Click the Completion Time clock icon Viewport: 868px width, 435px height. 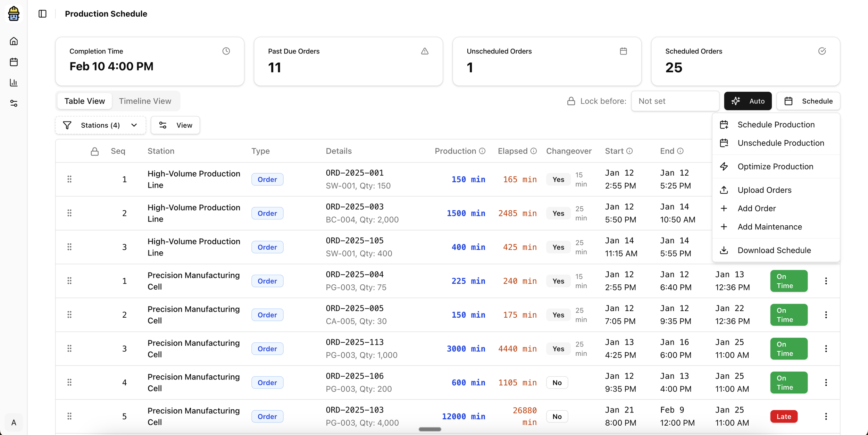tap(226, 51)
